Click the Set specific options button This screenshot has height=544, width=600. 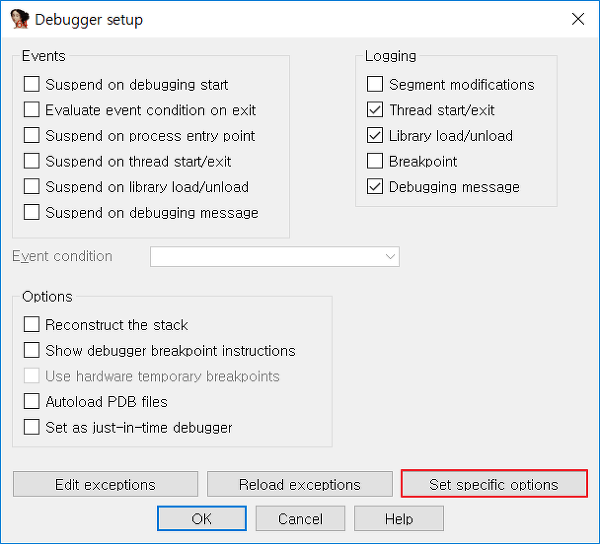(x=494, y=484)
